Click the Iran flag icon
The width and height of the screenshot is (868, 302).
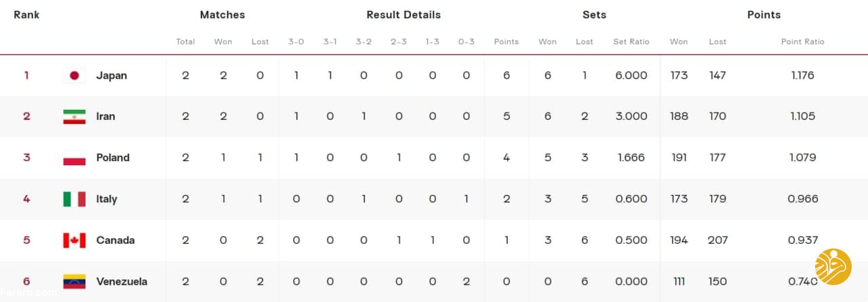[x=75, y=116]
